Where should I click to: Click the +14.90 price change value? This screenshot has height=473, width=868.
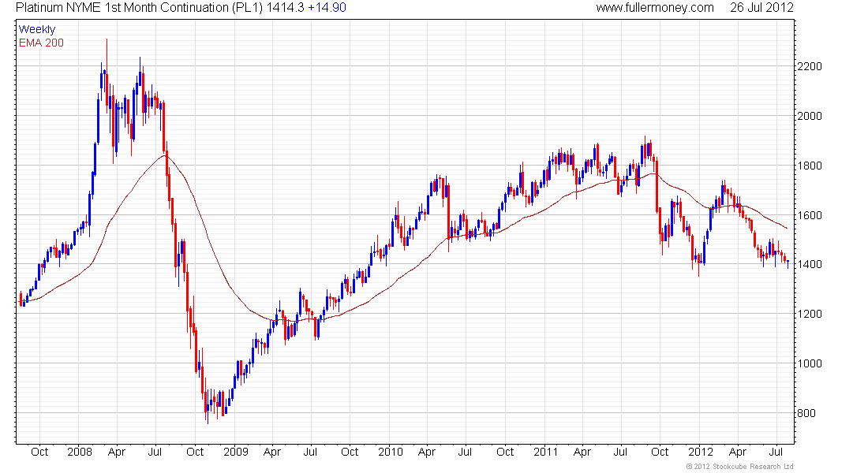pyautogui.click(x=327, y=8)
